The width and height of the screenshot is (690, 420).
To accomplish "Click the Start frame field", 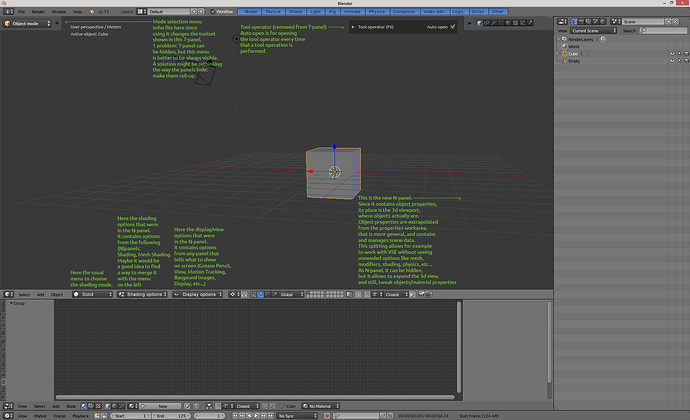I will (130, 416).
